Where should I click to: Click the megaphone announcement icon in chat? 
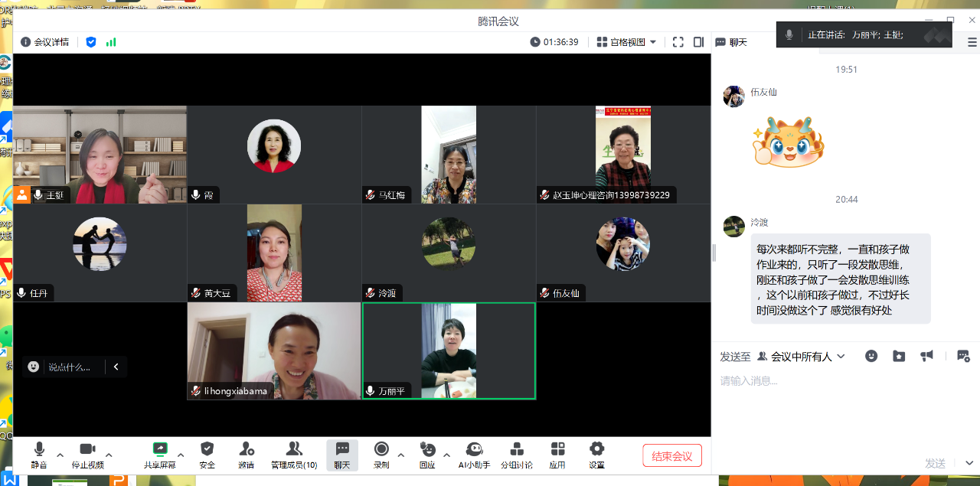point(927,356)
